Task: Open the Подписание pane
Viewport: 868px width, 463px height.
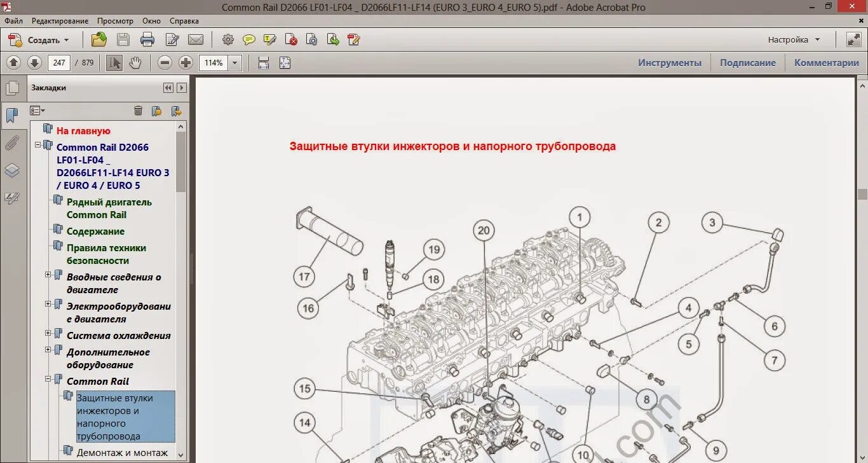Action: (748, 63)
